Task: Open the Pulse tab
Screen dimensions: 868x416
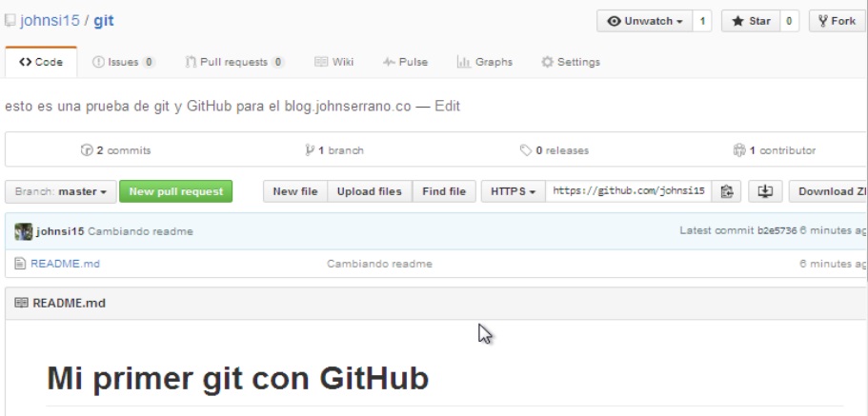Action: (405, 62)
